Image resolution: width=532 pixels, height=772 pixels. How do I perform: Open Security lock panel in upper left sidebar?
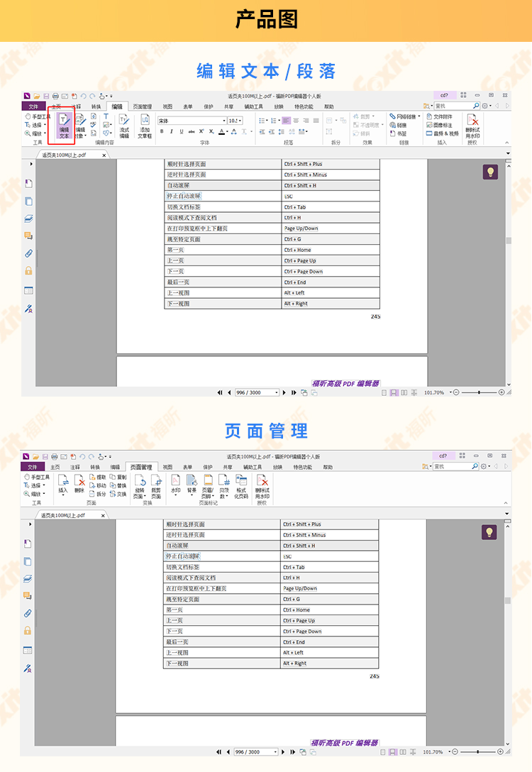click(x=28, y=271)
